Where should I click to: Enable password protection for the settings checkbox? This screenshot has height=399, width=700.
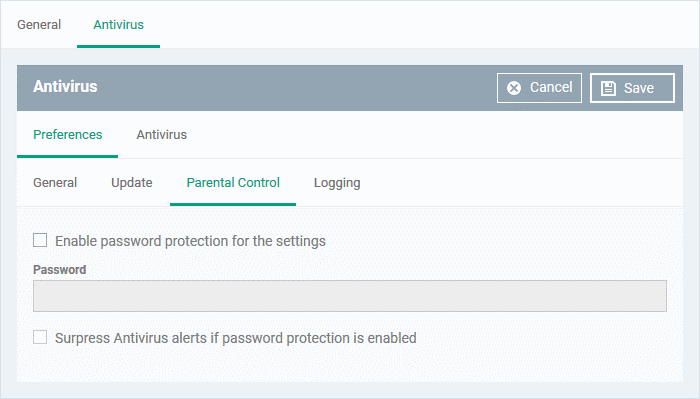click(40, 240)
